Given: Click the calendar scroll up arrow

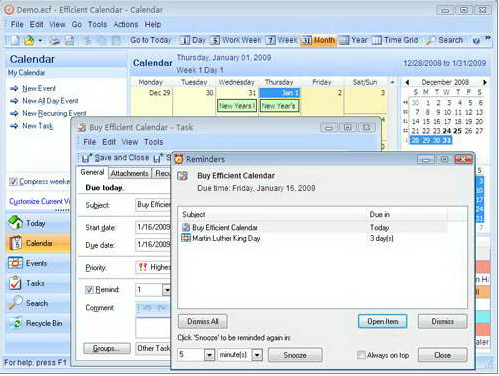Looking at the screenshot, I should click(x=392, y=82).
